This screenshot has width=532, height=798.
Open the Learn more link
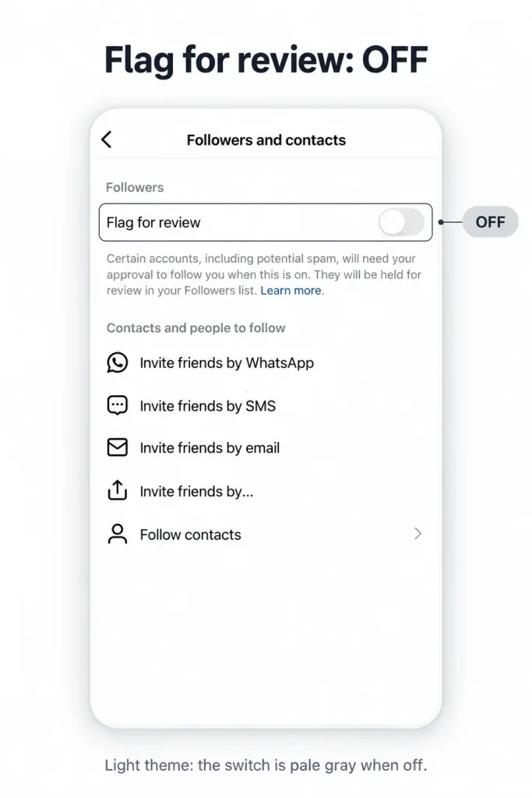click(x=291, y=290)
